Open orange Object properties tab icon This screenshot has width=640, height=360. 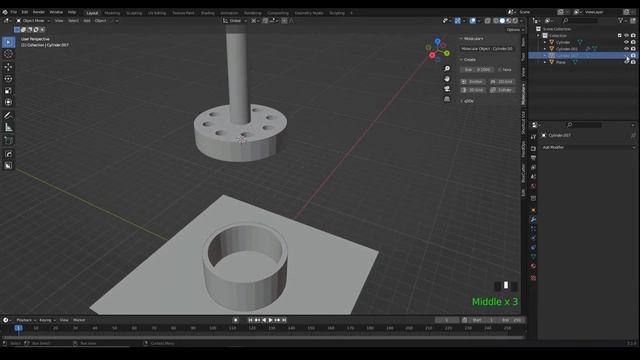tap(533, 210)
